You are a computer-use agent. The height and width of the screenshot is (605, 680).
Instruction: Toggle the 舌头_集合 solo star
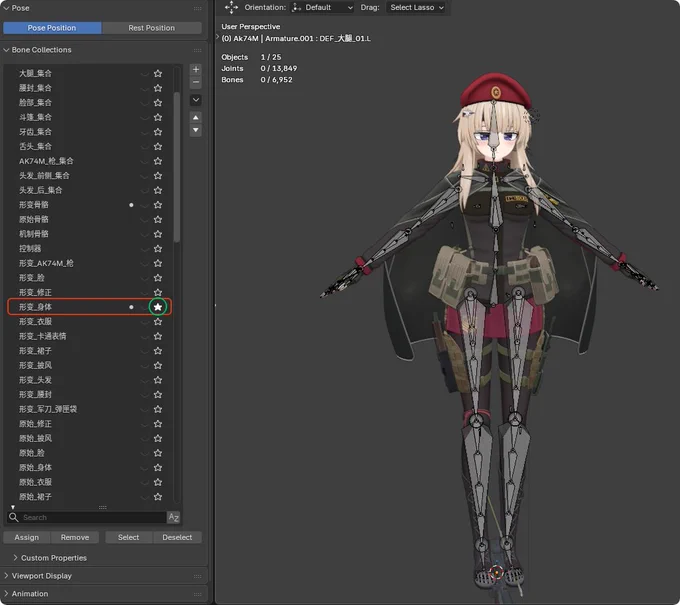(x=158, y=147)
